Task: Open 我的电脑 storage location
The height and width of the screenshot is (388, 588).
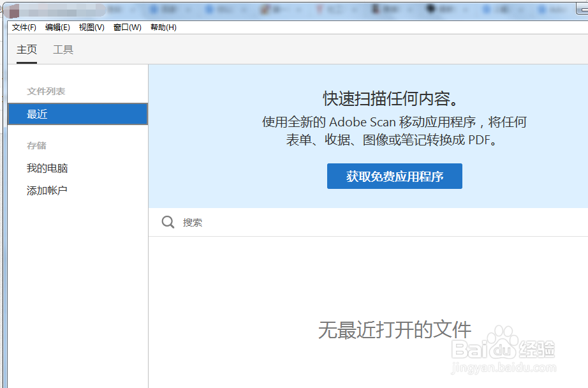Action: pos(47,168)
